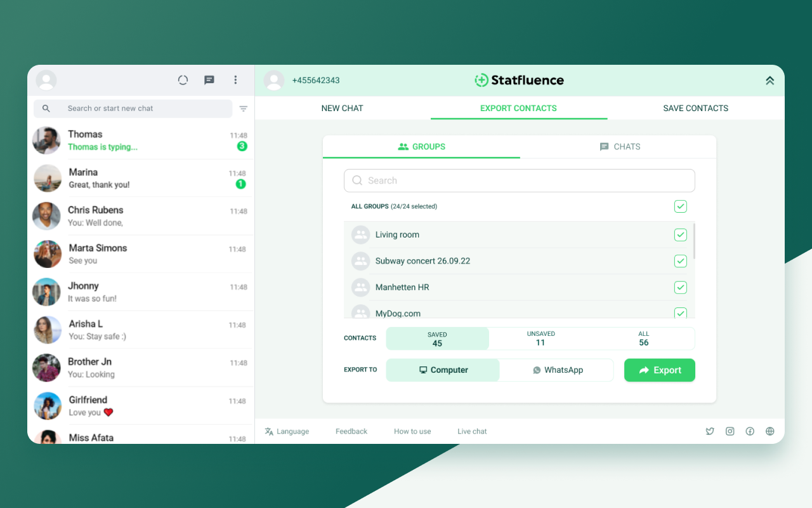This screenshot has height=508, width=812.
Task: Choose WhatsApp as export destination
Action: 557,370
